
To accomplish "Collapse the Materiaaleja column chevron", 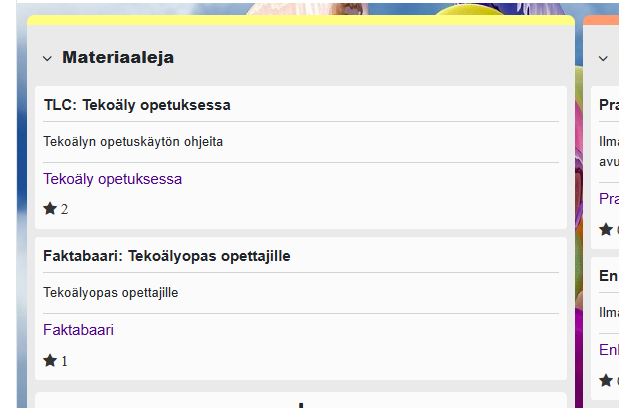I will [x=47, y=59].
